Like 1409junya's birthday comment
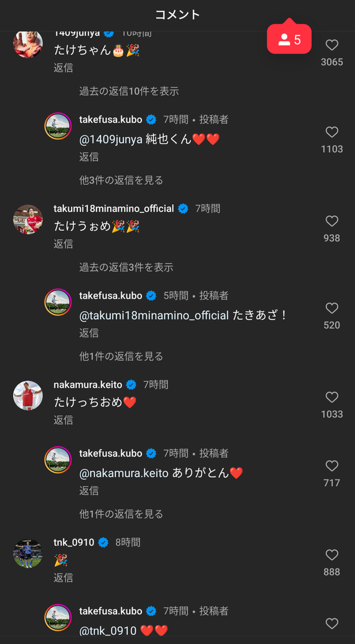This screenshot has width=355, height=644. coord(331,45)
